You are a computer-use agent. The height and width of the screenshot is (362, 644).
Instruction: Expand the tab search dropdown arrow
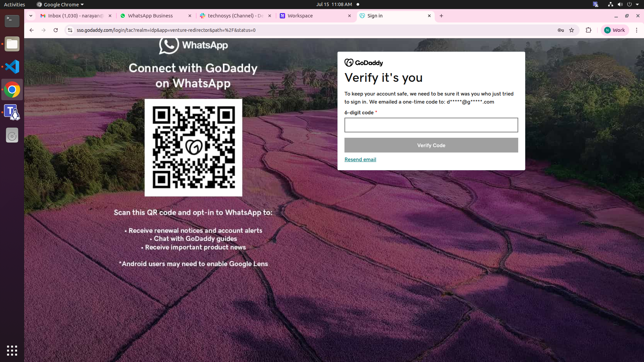click(x=31, y=16)
